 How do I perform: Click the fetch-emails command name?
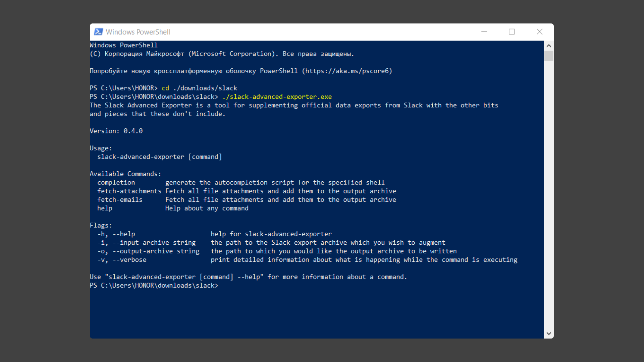click(120, 200)
